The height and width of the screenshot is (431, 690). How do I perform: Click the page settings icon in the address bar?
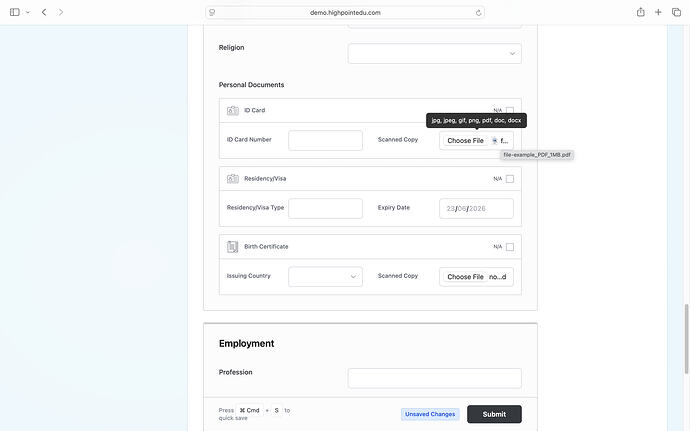point(212,12)
